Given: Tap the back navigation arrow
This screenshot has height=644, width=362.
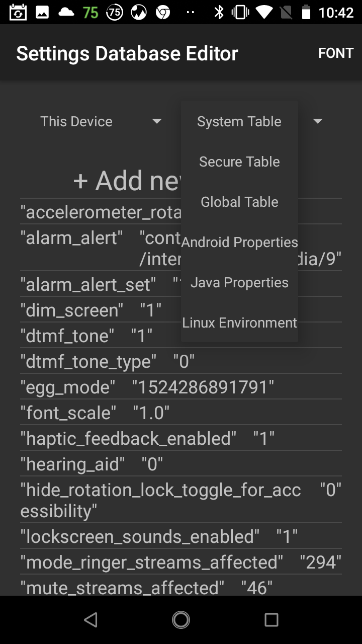Looking at the screenshot, I should coord(90,620).
